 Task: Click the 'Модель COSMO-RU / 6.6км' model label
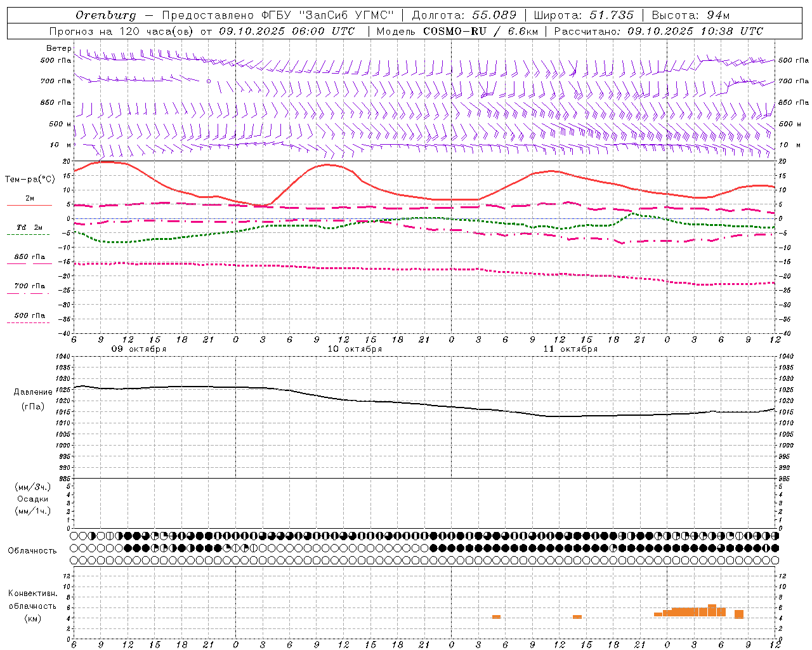point(457,31)
